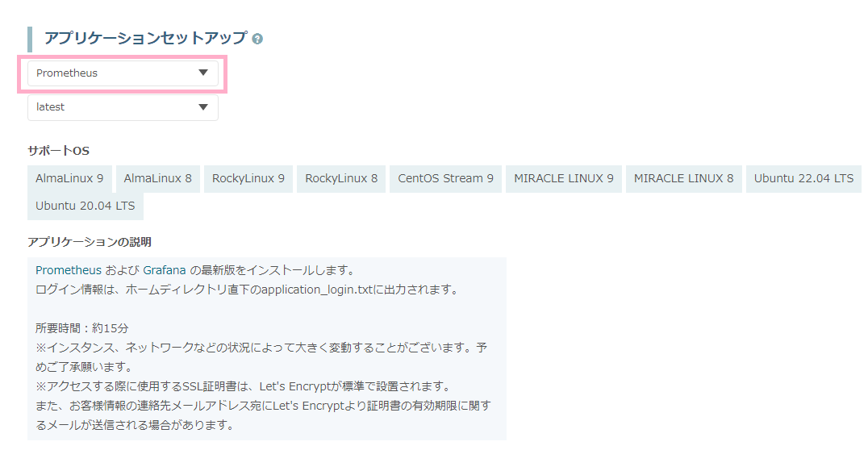
Task: Click the 所要時間：約15分 line in the description
Action: 82,328
